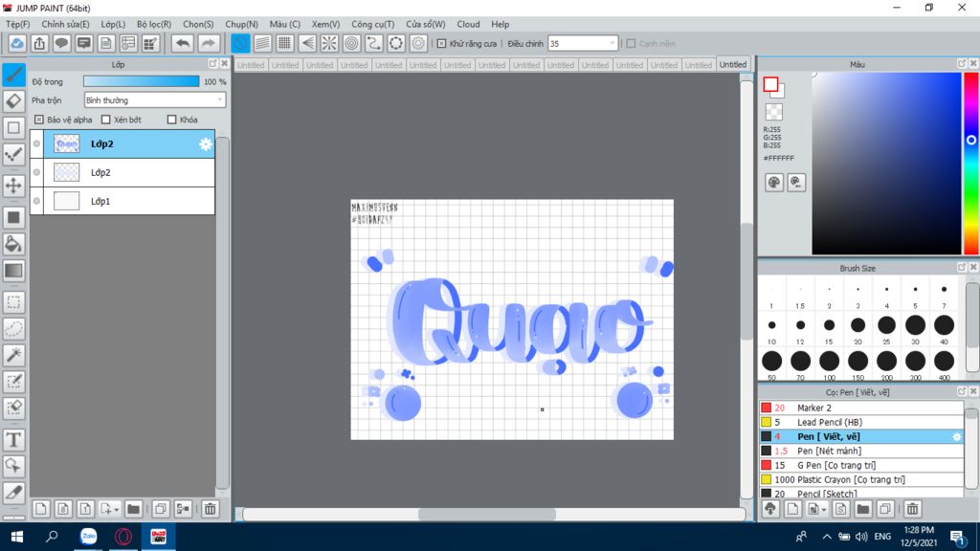Screen dimensions: 980x551
Task: Enable the parallel lines snap guide
Action: coord(262,43)
